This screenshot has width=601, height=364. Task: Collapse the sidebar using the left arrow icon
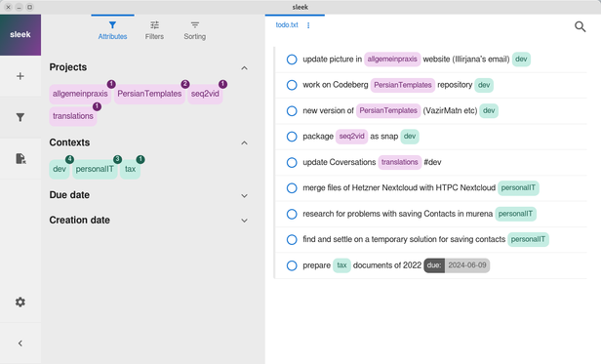[x=20, y=343]
